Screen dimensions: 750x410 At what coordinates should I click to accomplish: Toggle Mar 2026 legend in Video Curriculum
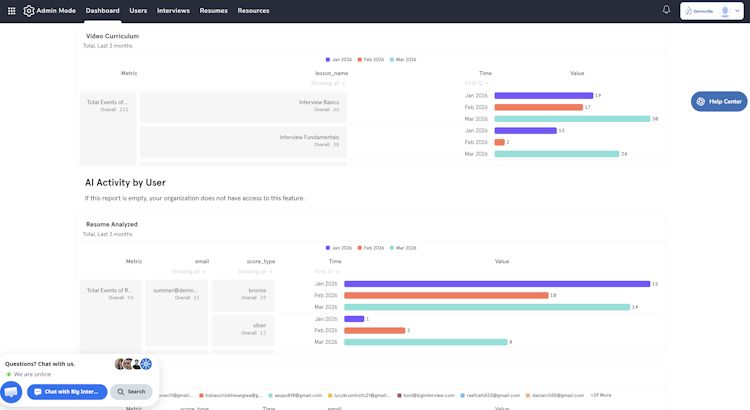pyautogui.click(x=403, y=60)
